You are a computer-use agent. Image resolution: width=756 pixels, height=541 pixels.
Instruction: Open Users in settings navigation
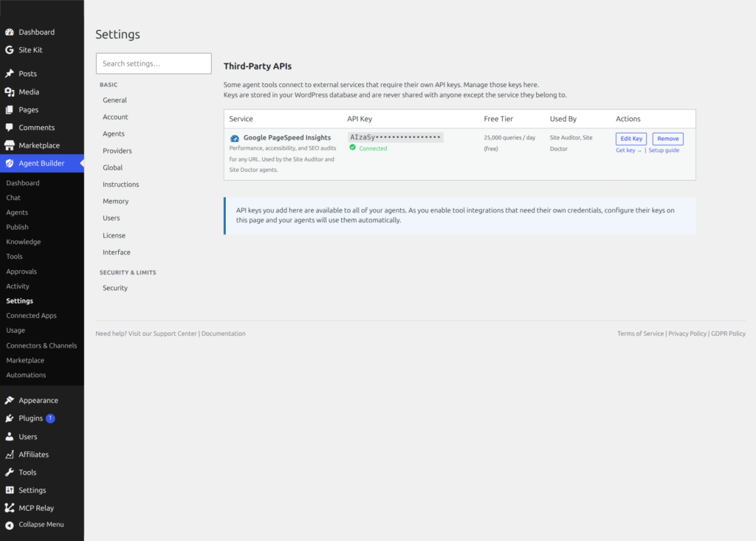[x=111, y=218]
